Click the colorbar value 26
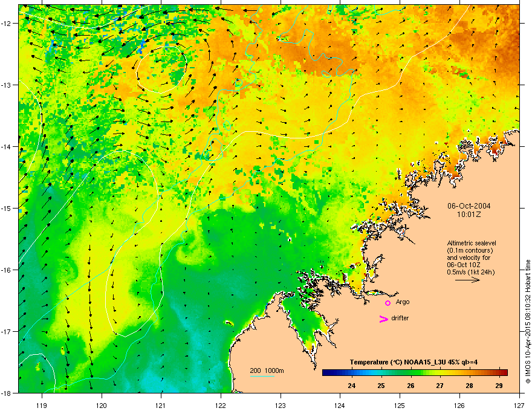Viewport: 532px width, 411px height. click(x=410, y=386)
